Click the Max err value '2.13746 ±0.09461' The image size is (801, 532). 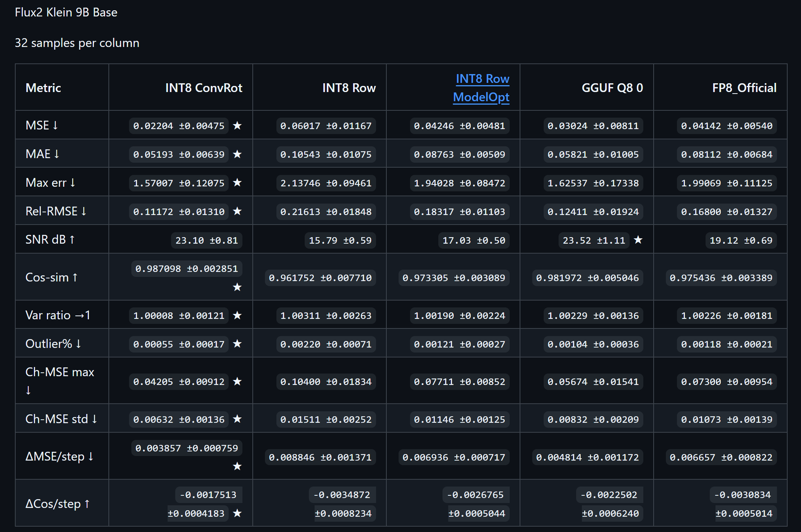[326, 183]
